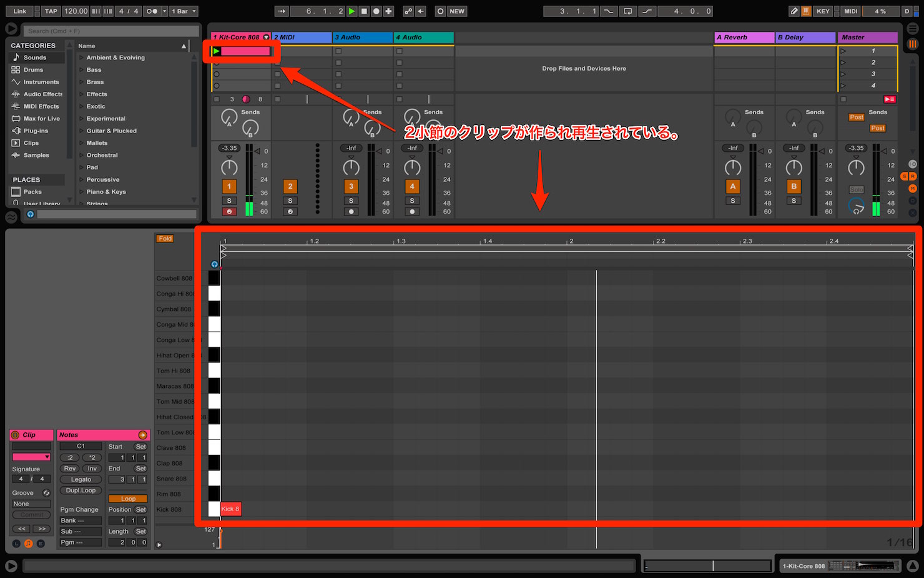Click the Rev button in Notes

70,469
